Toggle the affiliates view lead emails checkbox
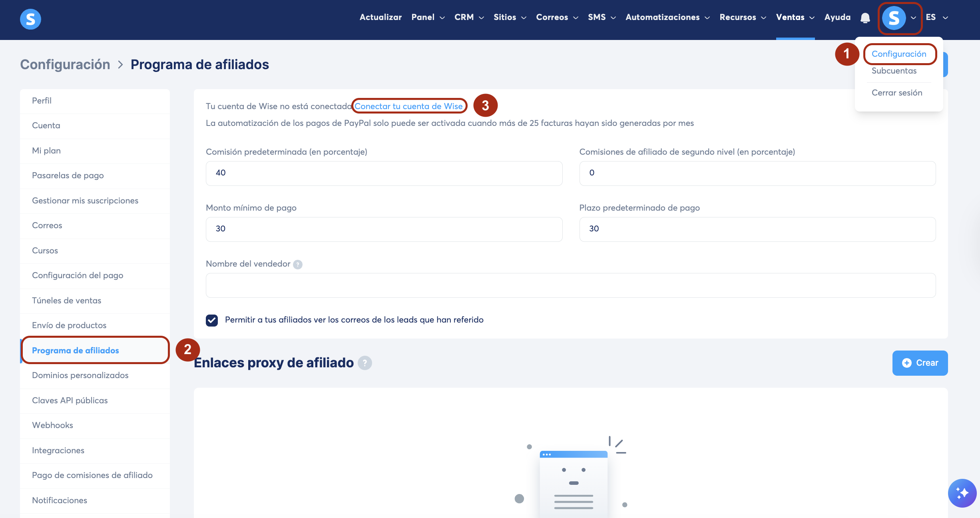Image resolution: width=980 pixels, height=518 pixels. click(x=212, y=320)
